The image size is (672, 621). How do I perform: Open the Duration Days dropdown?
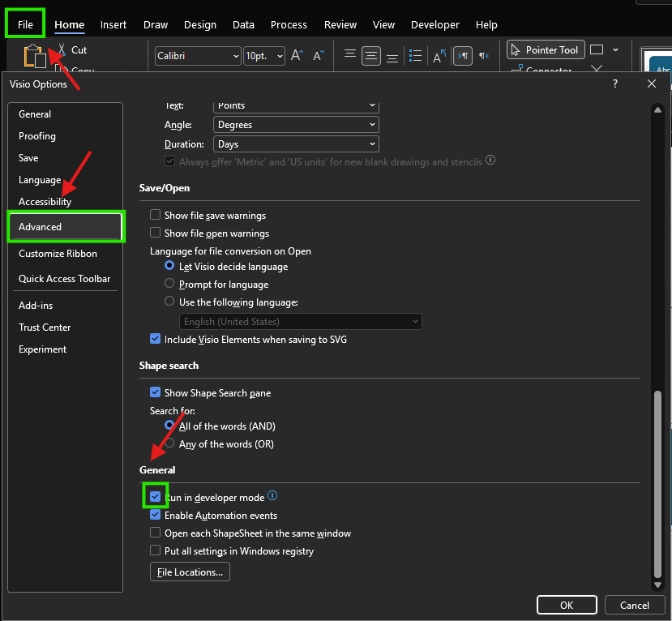point(296,144)
